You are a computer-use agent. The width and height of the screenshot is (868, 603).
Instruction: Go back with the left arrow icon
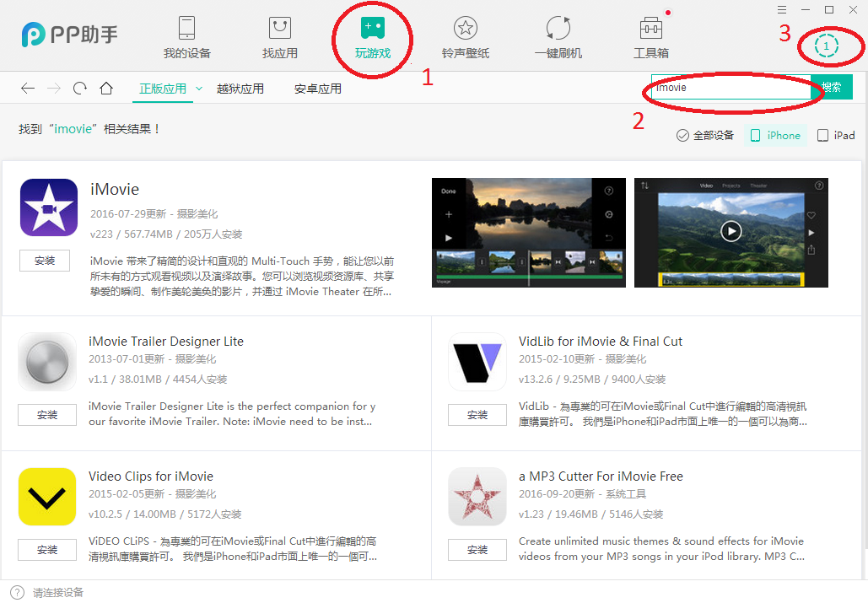[28, 89]
